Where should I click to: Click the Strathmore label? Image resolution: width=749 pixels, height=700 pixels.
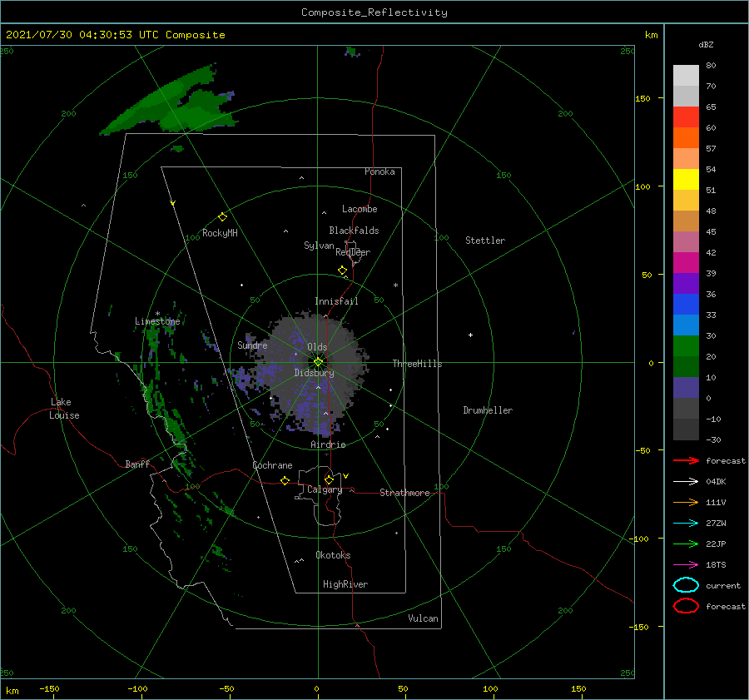404,493
